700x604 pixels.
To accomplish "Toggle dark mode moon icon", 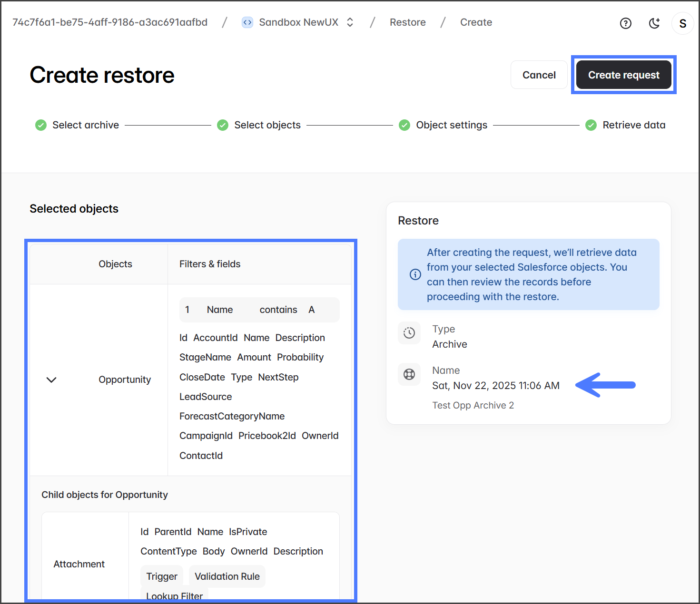I will point(654,23).
